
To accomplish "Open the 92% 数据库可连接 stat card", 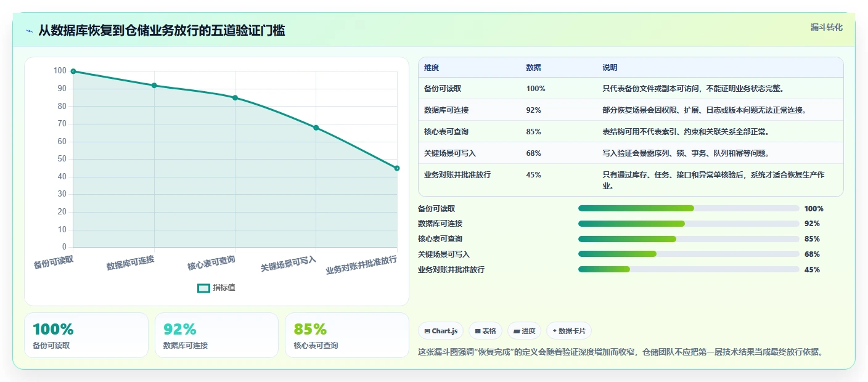I will tap(216, 335).
